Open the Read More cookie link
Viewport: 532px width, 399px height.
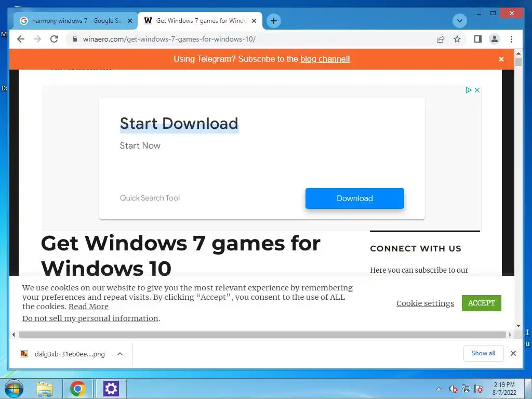click(x=88, y=307)
